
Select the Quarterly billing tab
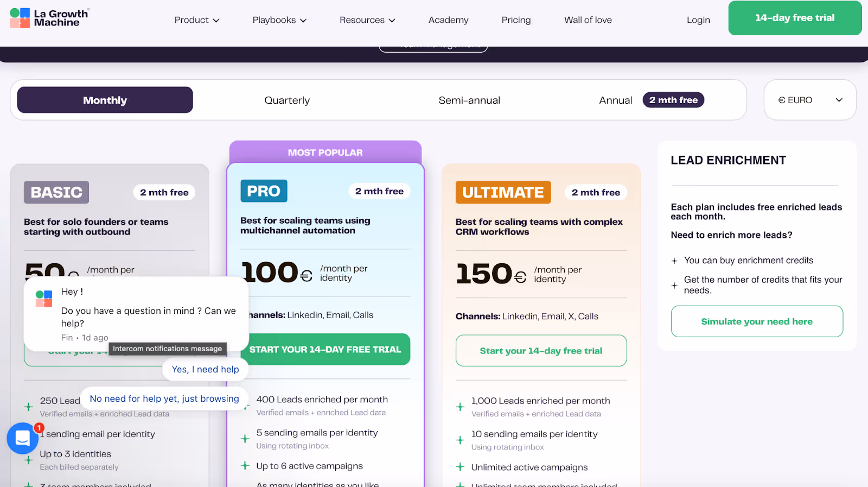287,100
